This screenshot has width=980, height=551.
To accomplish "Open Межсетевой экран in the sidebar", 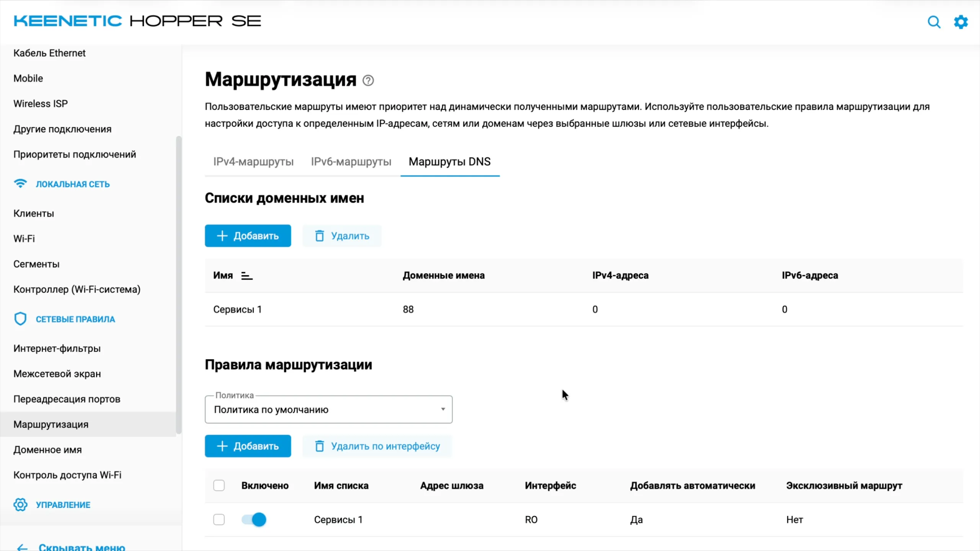I will (x=57, y=373).
